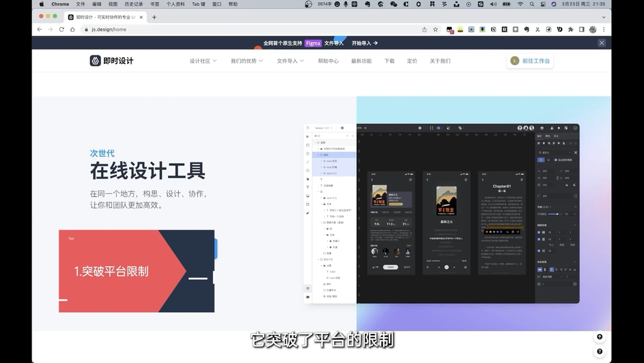The image size is (644, 363).
Task: Share this page via share icon
Action: coord(424,30)
